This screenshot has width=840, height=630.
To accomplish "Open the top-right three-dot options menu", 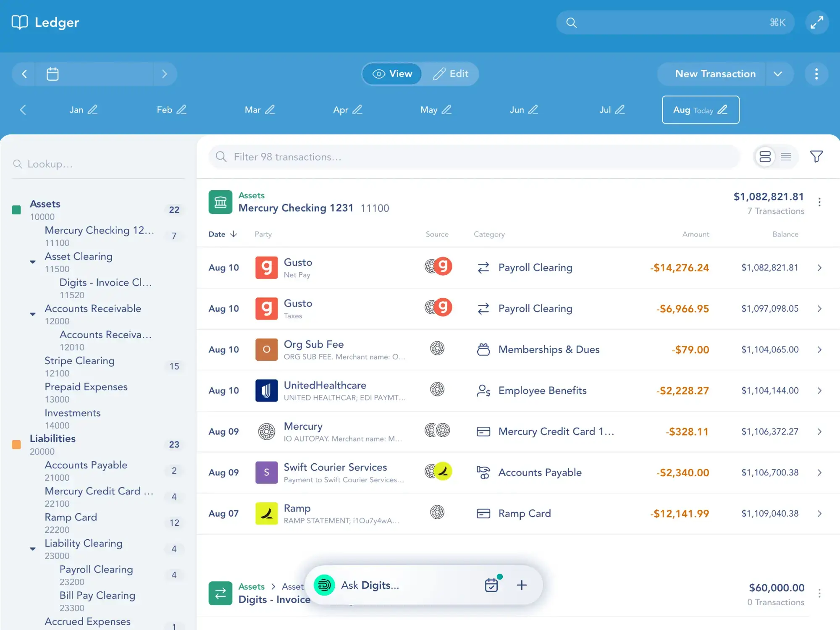I will [x=816, y=74].
